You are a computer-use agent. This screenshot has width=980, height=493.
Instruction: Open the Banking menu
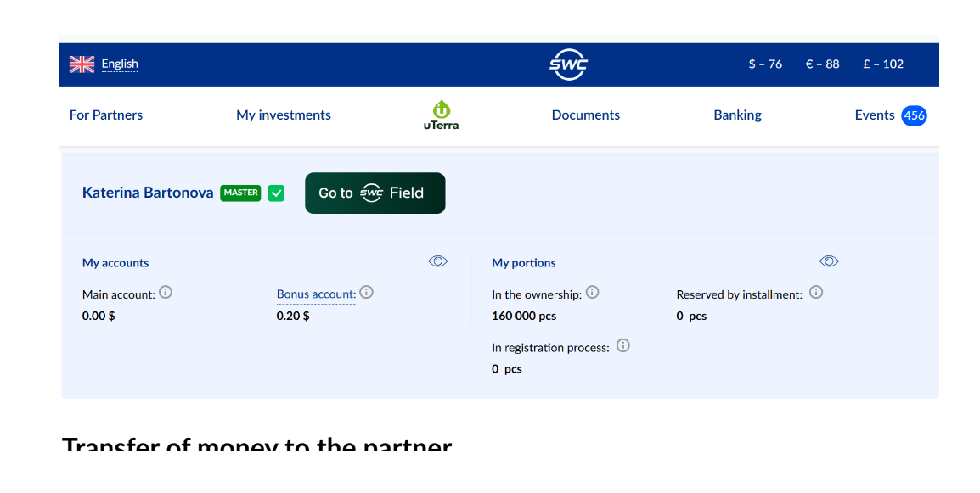737,115
